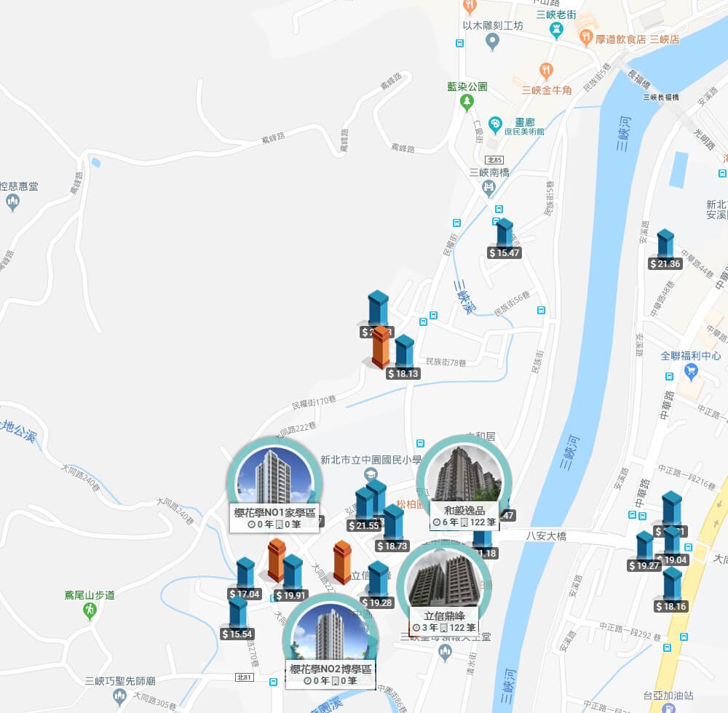Select the 以木雕刻工坊 location pin
The height and width of the screenshot is (713, 728).
pos(492,42)
